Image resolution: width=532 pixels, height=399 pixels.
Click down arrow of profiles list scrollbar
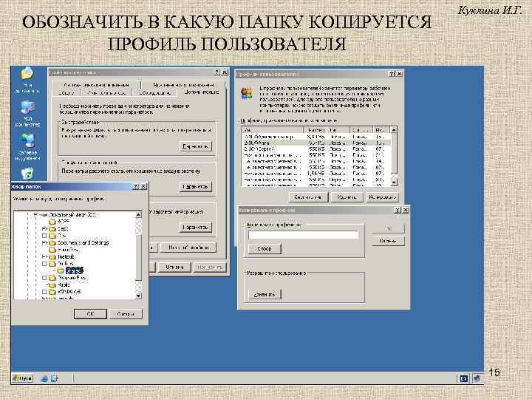[394, 183]
